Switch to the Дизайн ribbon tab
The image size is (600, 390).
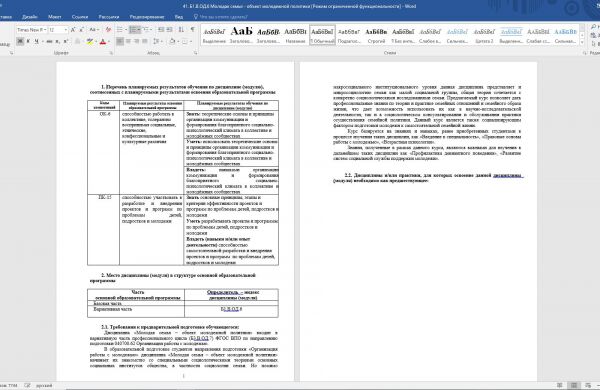(29, 17)
